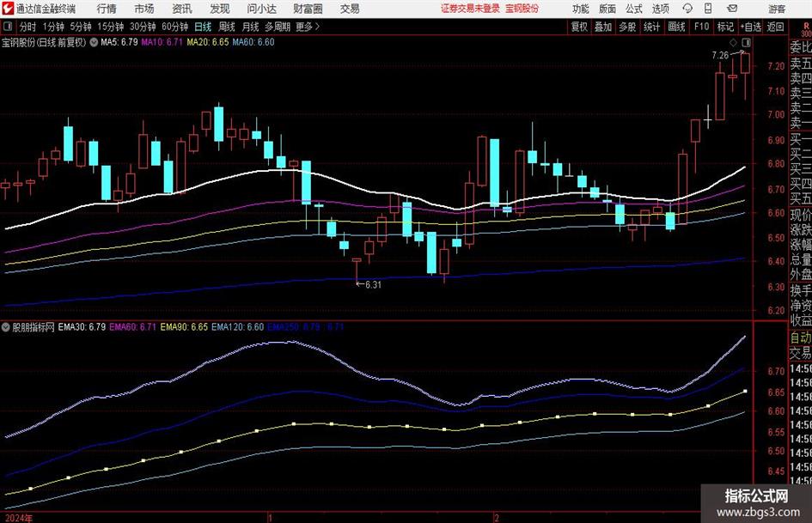812x523 pixels.
Task: Open the 发现 menu
Action: (x=220, y=9)
